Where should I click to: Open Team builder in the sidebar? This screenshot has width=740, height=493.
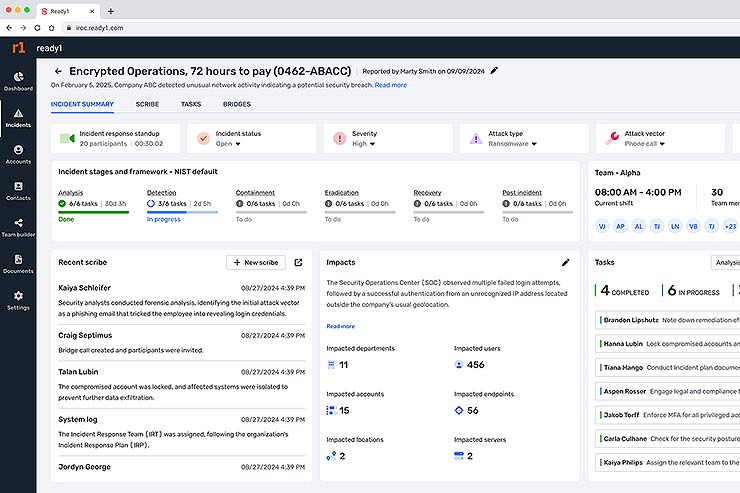click(x=18, y=226)
